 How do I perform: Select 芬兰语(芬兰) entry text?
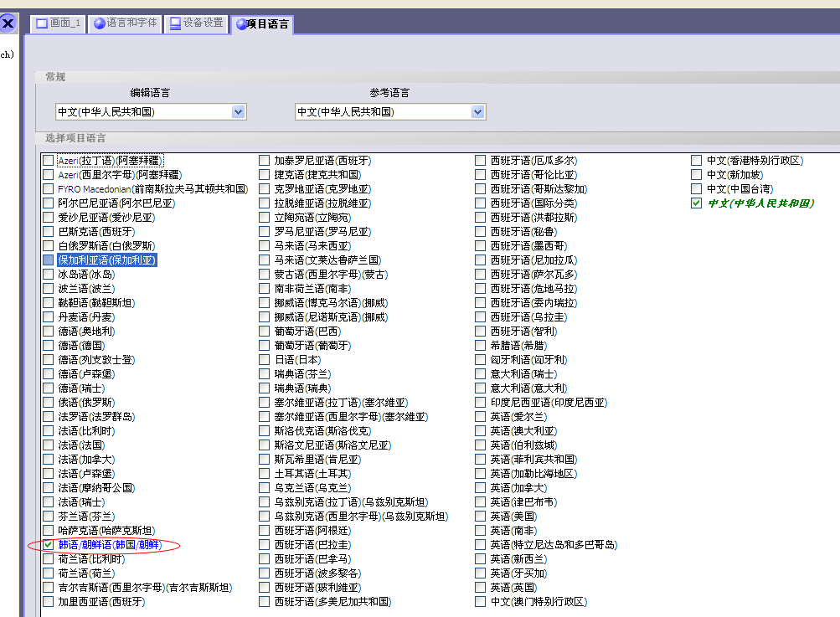pos(86,517)
